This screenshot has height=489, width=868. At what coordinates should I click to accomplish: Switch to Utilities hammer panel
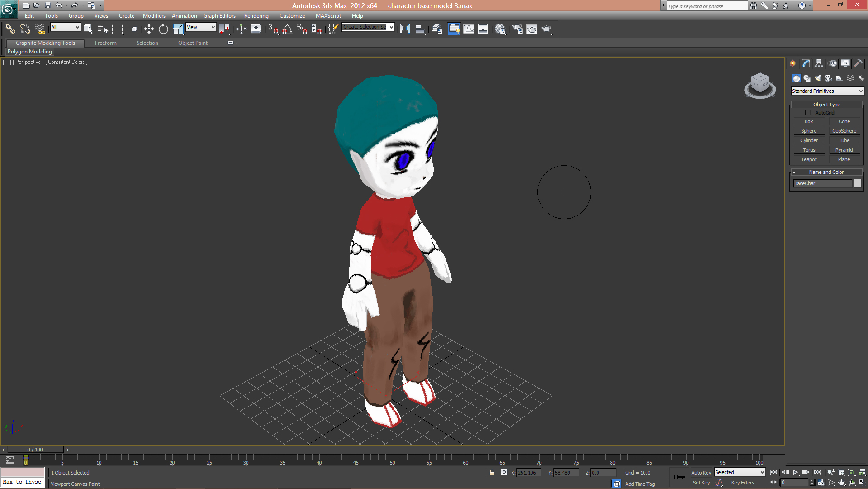859,63
